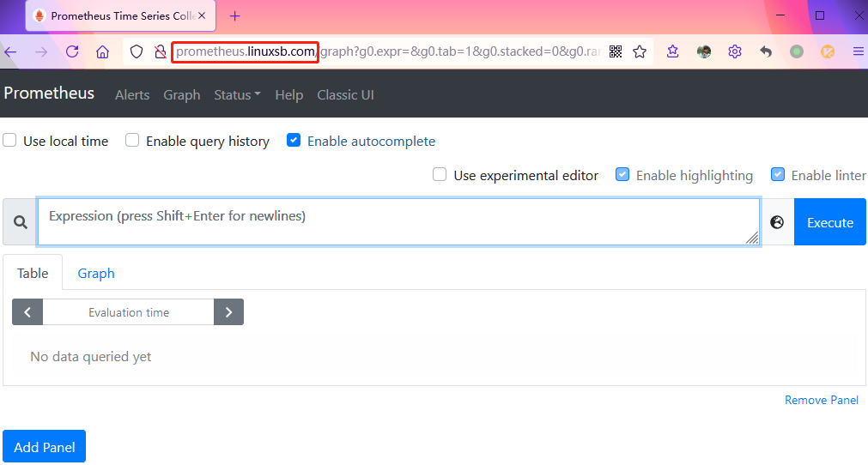Image resolution: width=868 pixels, height=465 pixels.
Task: Open the browser home page
Action: click(102, 52)
